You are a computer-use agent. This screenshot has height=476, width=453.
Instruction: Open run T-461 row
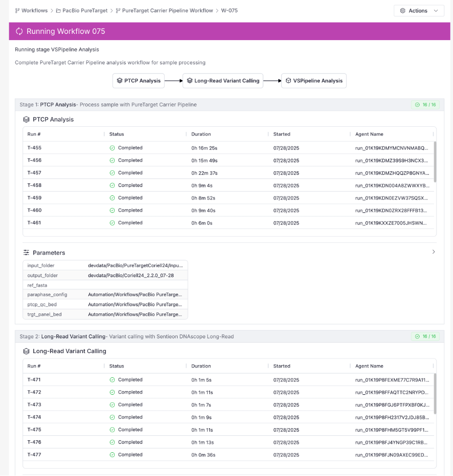(228, 223)
